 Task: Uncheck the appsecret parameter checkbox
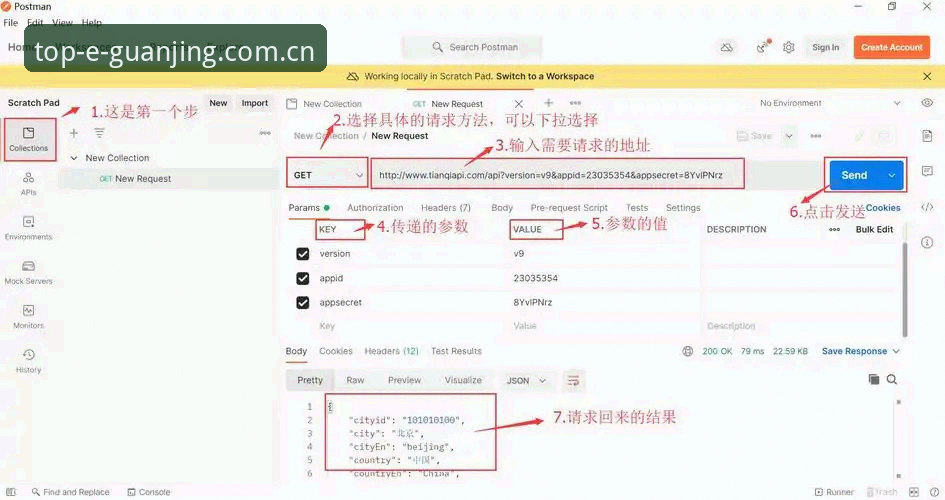[x=303, y=302]
